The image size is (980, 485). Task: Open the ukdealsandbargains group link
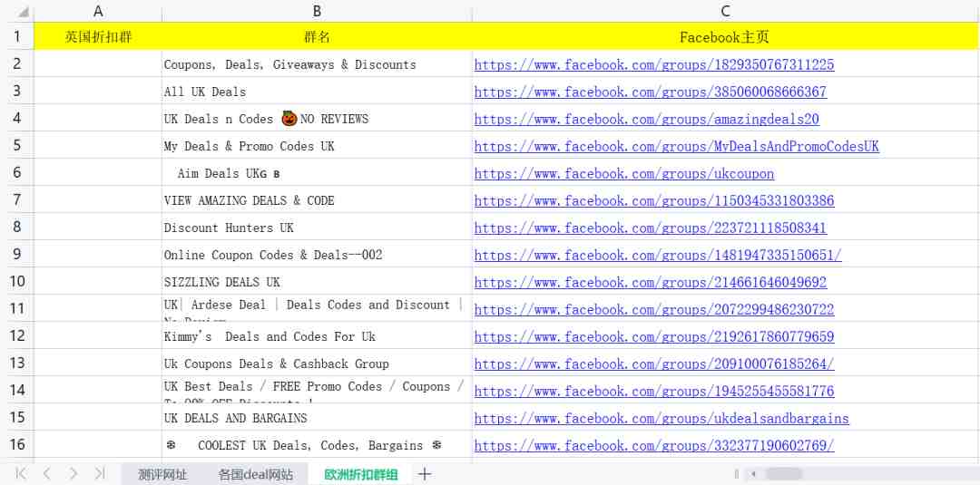pyautogui.click(x=661, y=418)
